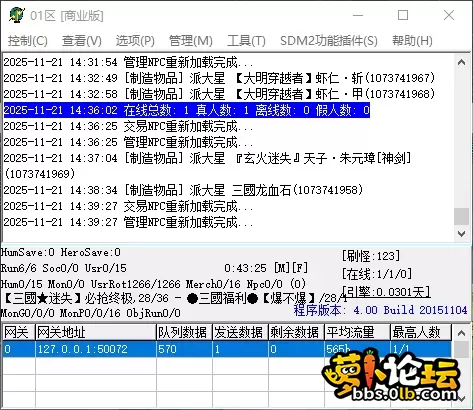Select the highlighted 在线总数 log line
Screen dimensions: 473x410
click(x=187, y=110)
